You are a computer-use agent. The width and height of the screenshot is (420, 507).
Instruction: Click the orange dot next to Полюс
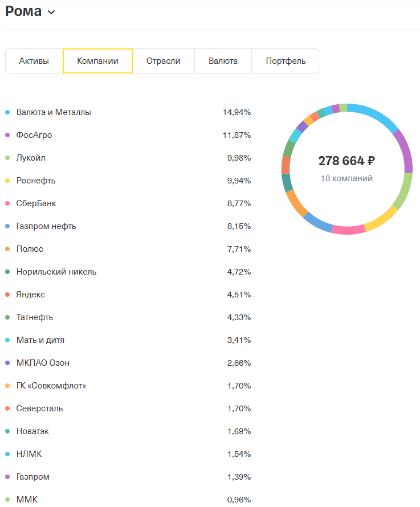click(x=7, y=249)
